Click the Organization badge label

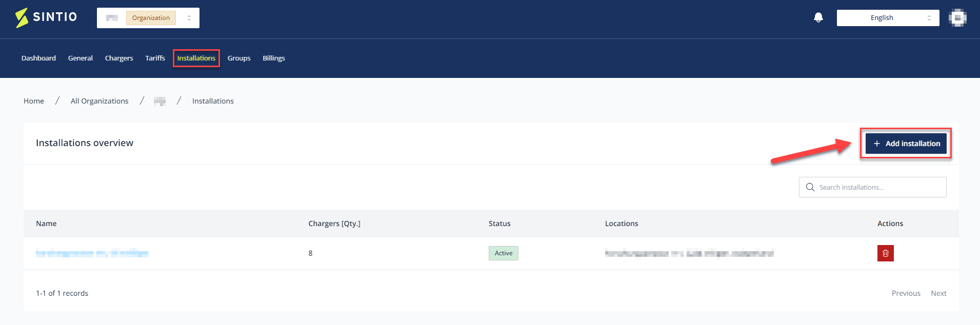click(151, 18)
